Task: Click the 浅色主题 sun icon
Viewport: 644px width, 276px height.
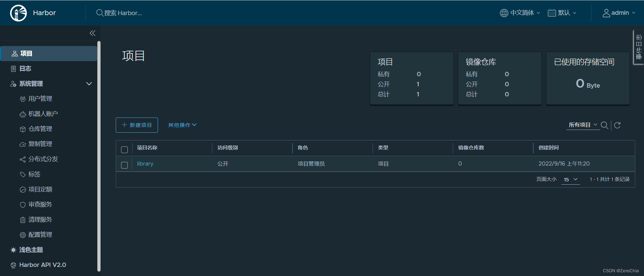Action: pos(13,250)
